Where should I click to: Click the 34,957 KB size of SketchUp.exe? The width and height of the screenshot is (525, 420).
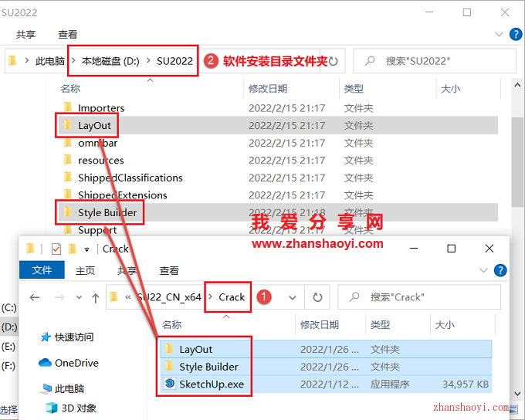point(466,384)
